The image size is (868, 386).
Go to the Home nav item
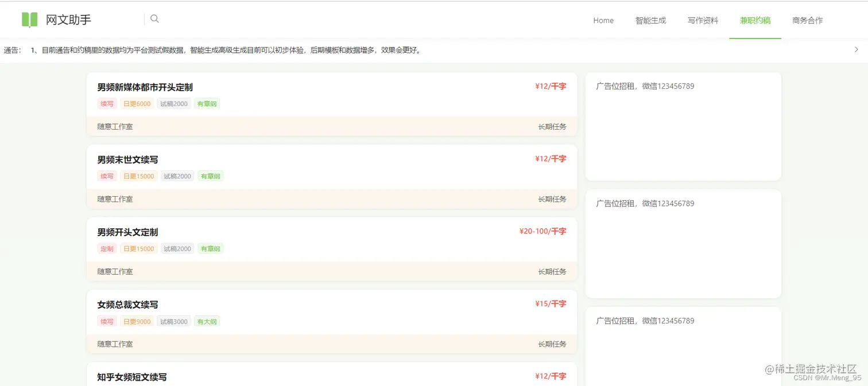coord(603,20)
